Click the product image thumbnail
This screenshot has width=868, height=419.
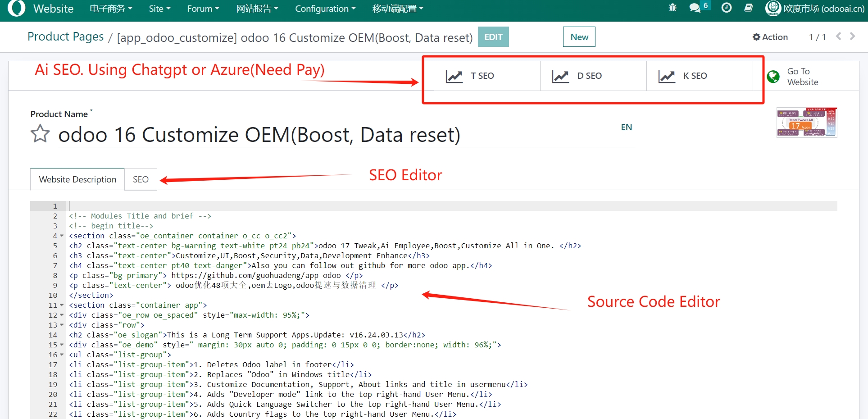[807, 123]
